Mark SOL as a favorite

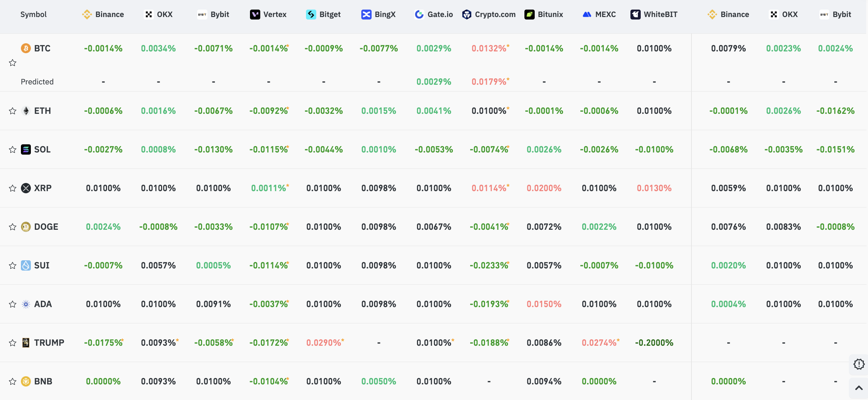tap(13, 150)
